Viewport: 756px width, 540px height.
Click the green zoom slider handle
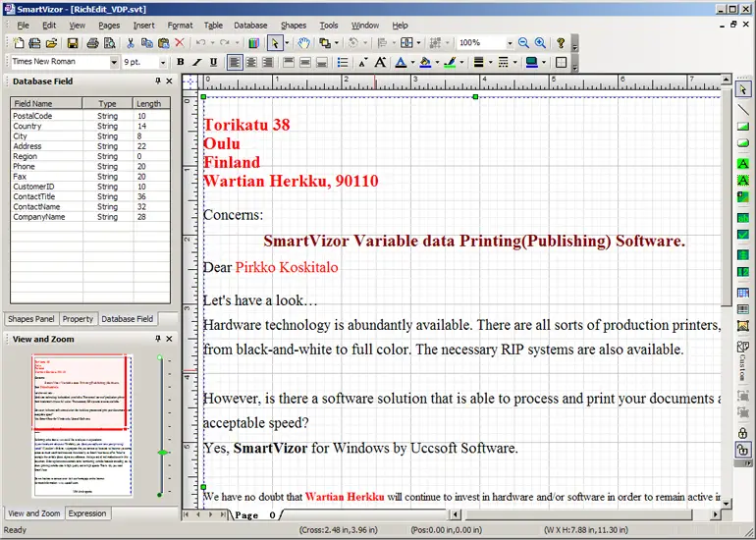pos(161,452)
